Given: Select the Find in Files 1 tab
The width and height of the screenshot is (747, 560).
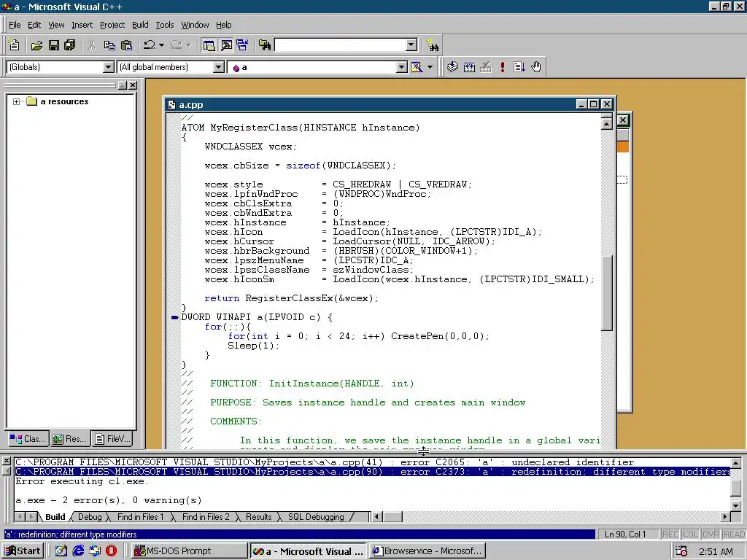Looking at the screenshot, I should tap(141, 517).
